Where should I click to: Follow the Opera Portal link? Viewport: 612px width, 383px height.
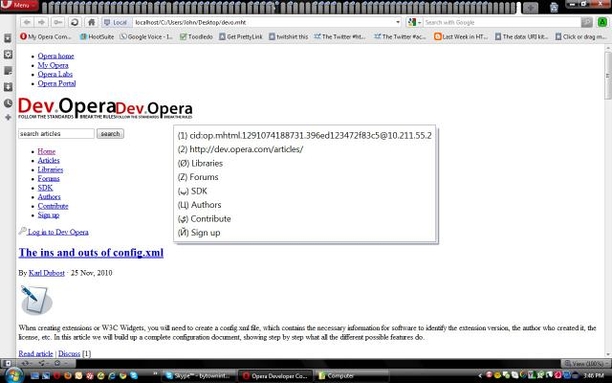(x=57, y=83)
